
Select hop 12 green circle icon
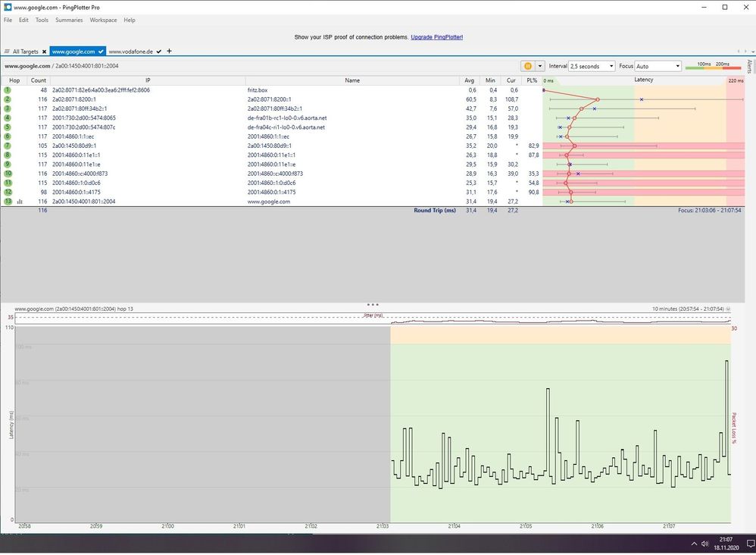pos(8,192)
